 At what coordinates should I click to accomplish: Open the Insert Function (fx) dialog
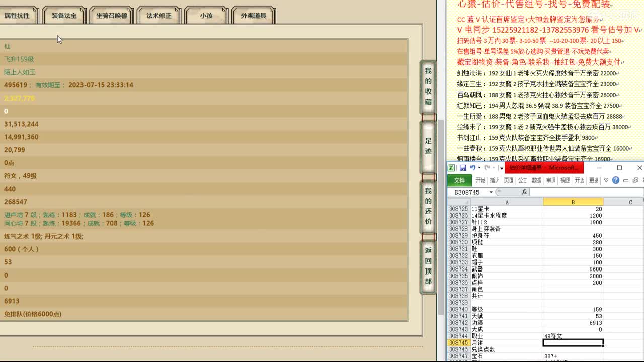point(524,191)
